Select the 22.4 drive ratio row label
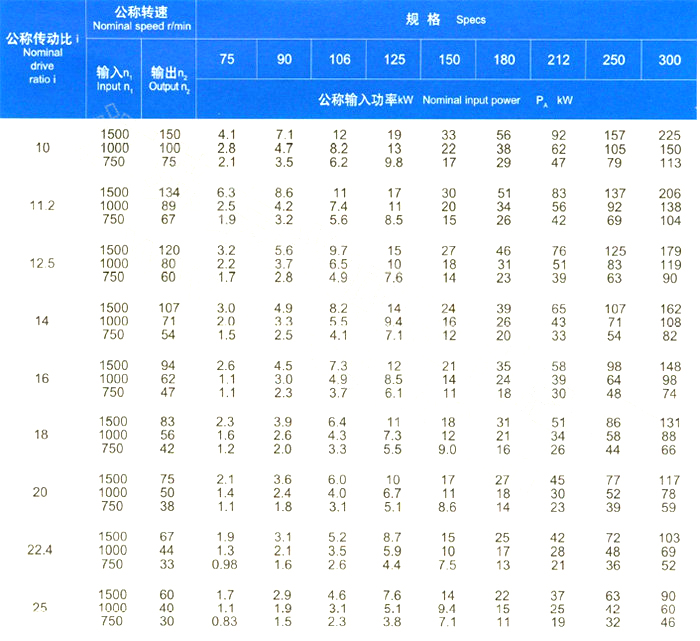The height and width of the screenshot is (641, 700). (x=41, y=551)
